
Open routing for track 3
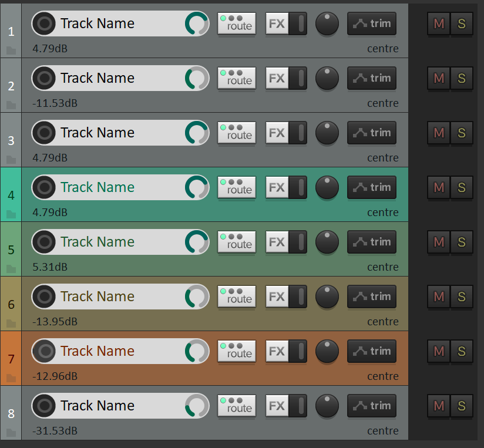(237, 133)
